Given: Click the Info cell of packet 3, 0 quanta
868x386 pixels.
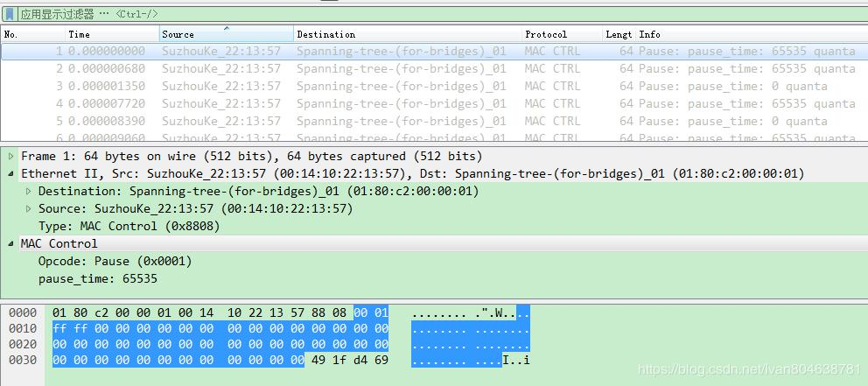Looking at the screenshot, I should 733,87.
